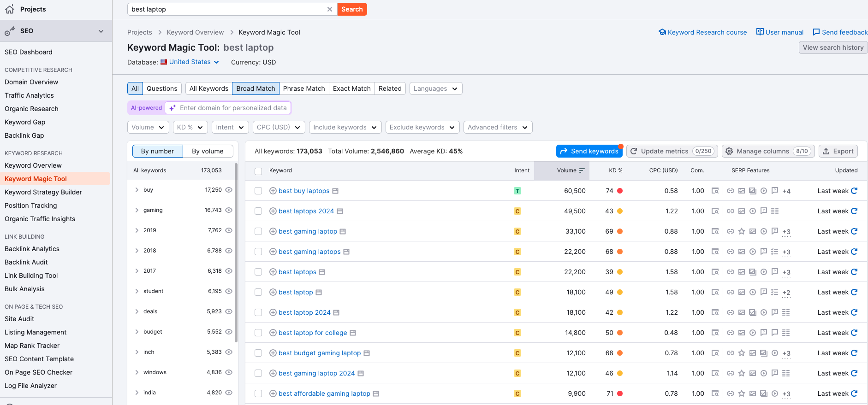The image size is (868, 405).
Task: Refresh metrics for best buy laptops row
Action: (854, 191)
